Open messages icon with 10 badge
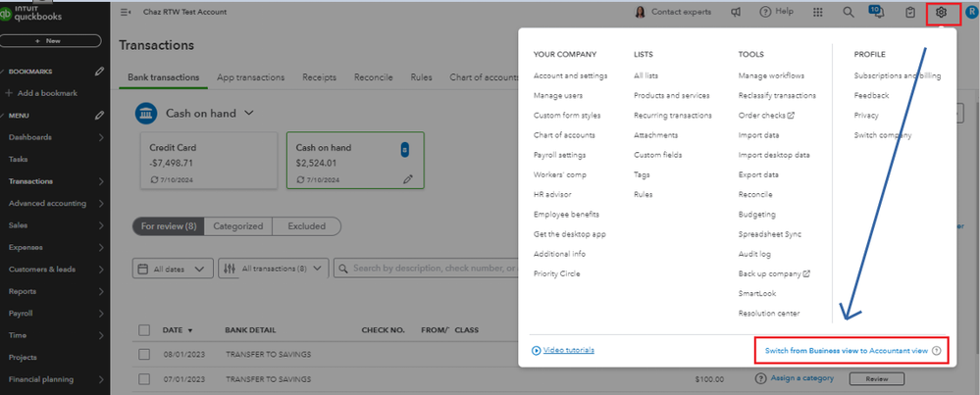Viewport: 980px width, 395px height. [x=878, y=13]
